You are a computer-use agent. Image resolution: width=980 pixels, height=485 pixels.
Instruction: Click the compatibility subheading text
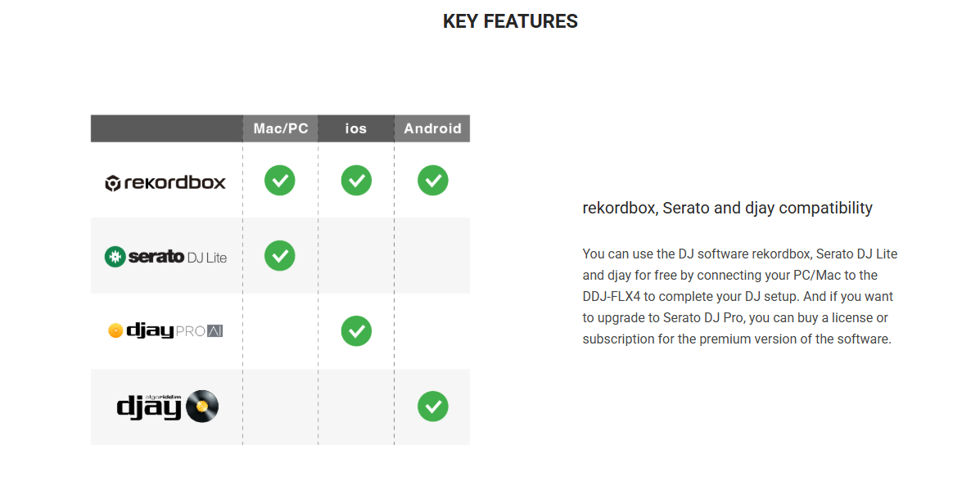click(727, 208)
